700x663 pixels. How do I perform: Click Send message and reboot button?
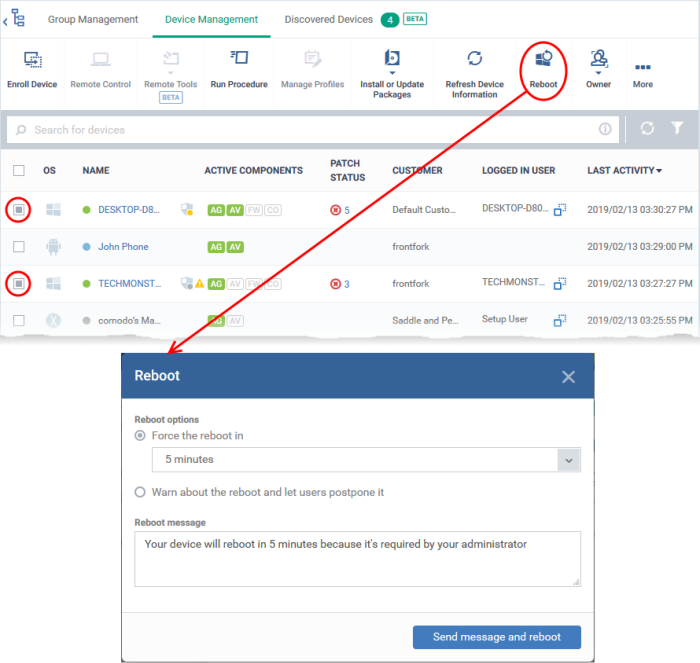497,637
